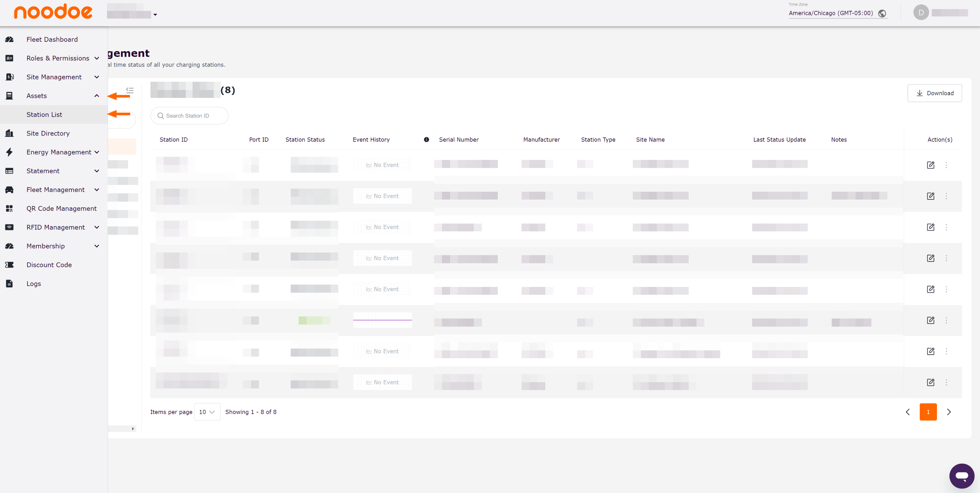Expand the Energy Management submenu
The height and width of the screenshot is (493, 980).
click(97, 152)
